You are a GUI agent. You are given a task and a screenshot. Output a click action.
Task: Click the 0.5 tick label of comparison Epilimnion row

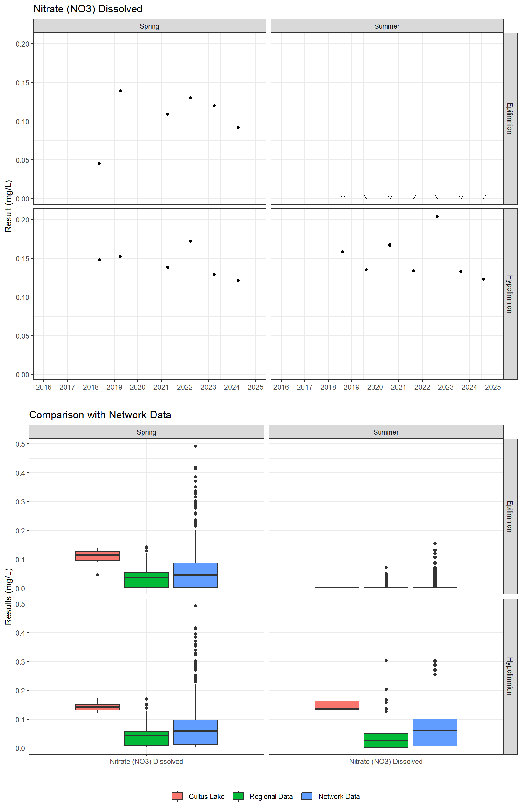pos(20,444)
